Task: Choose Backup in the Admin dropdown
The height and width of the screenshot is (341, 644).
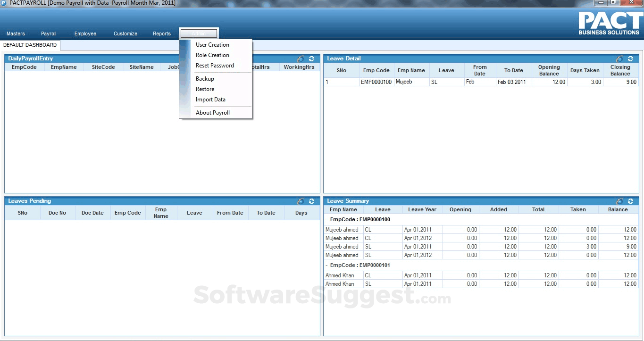Action: pyautogui.click(x=205, y=79)
